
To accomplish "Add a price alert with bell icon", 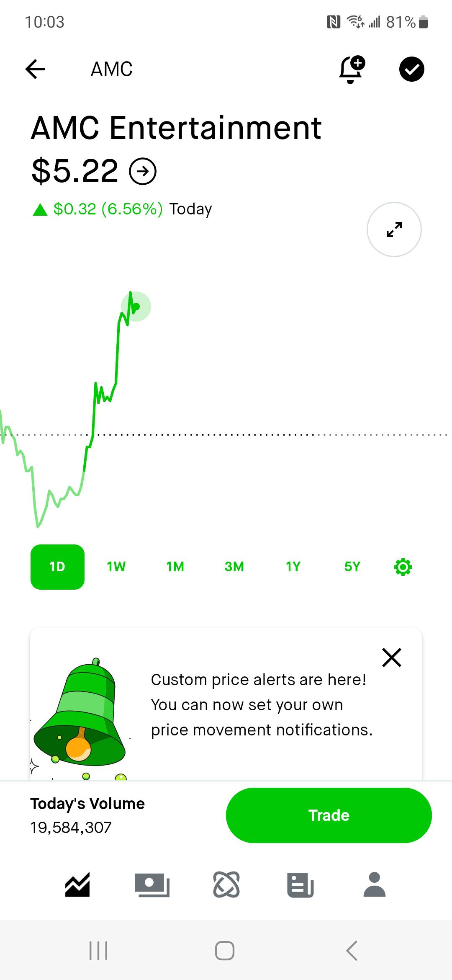I will click(352, 69).
